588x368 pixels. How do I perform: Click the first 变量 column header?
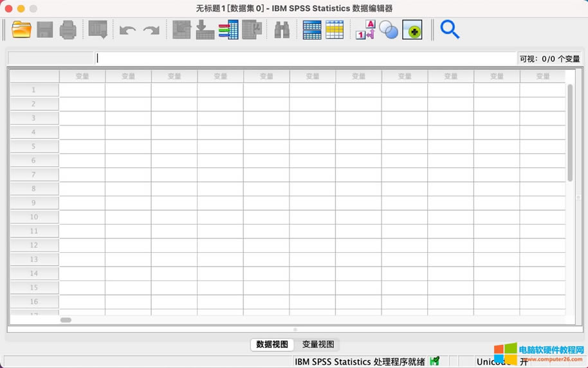[x=82, y=76]
